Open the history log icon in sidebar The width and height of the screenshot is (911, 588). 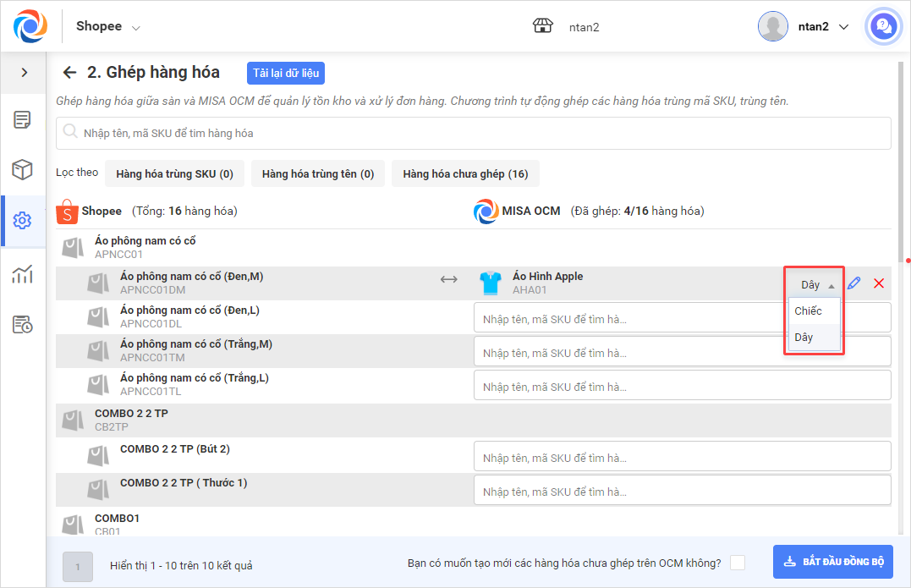(x=23, y=324)
